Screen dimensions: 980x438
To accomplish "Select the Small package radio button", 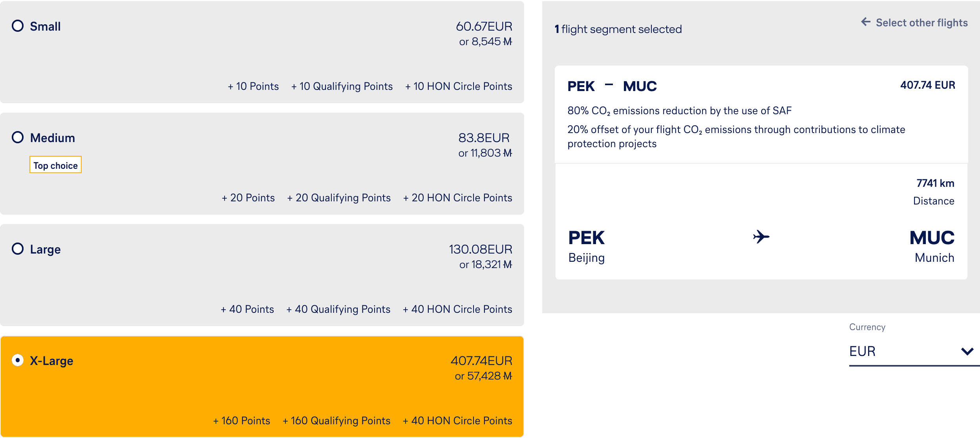I will point(18,26).
